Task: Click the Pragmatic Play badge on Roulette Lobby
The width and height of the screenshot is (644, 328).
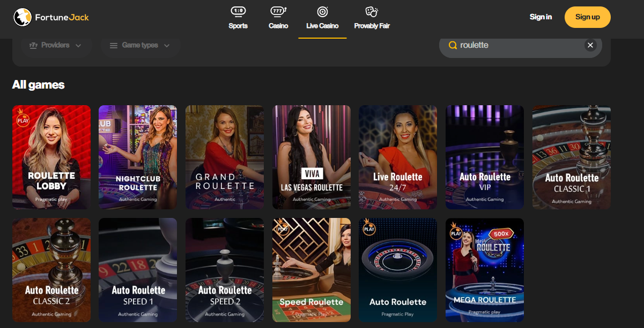Action: pos(23,118)
